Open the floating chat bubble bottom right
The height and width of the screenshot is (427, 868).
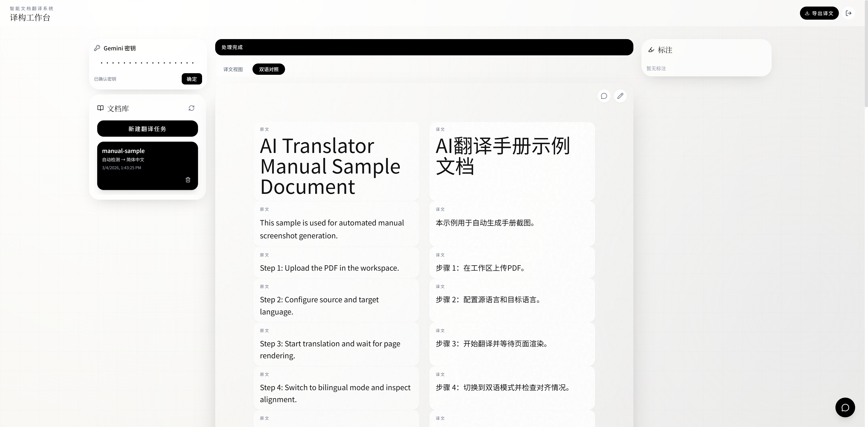click(845, 407)
